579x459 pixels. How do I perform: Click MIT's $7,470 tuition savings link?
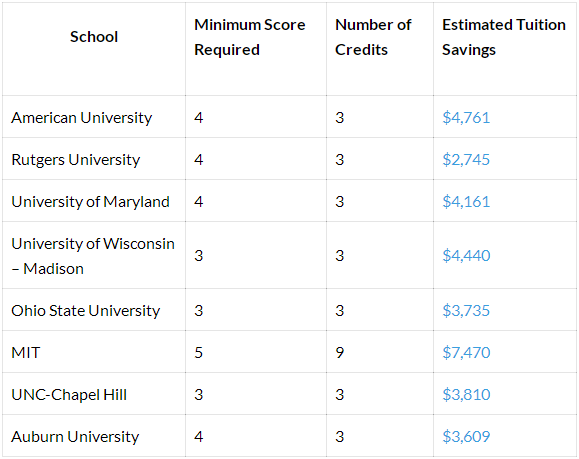click(466, 353)
